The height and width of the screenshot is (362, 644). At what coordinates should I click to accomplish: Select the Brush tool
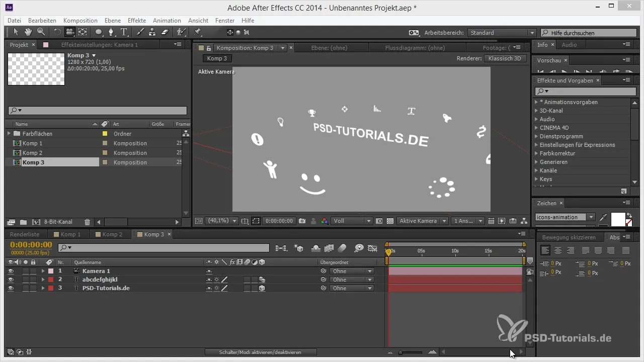coord(140,32)
